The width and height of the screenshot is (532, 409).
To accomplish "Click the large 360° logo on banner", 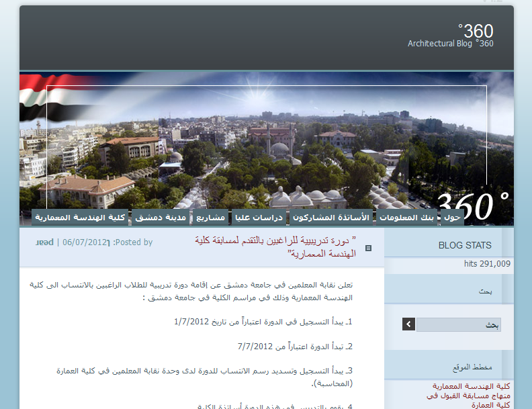I will (x=473, y=205).
